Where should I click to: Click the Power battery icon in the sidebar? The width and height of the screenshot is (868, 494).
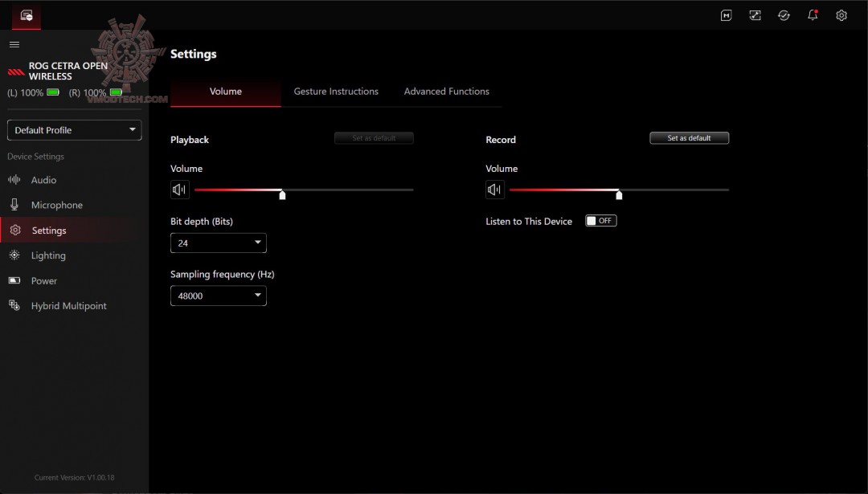coord(14,280)
